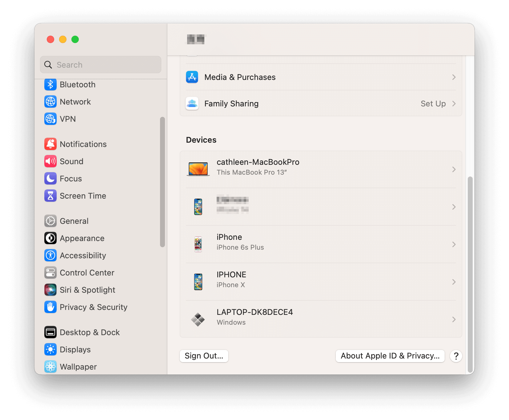This screenshot has height=420, width=509.
Task: Select the Sound speaker icon
Action: (x=50, y=161)
